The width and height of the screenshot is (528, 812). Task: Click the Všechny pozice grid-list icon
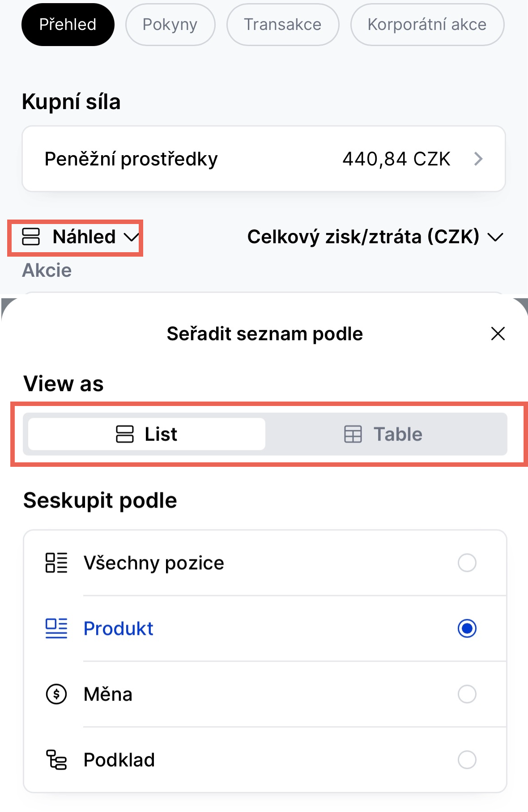coord(56,562)
